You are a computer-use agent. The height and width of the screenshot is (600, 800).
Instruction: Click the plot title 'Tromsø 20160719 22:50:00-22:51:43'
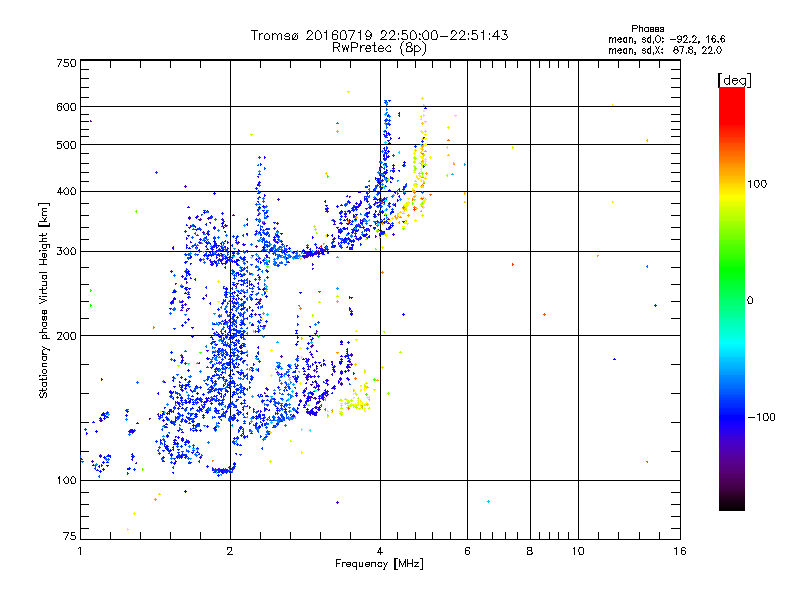pos(380,35)
